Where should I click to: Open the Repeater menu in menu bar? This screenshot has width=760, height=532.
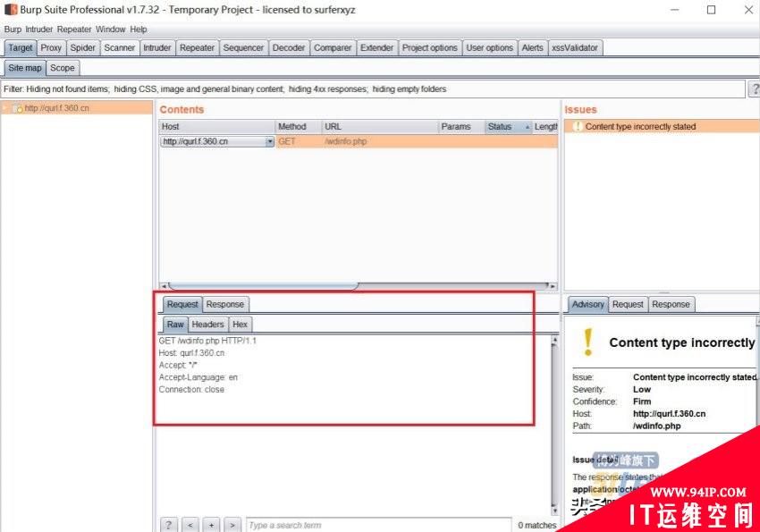(74, 30)
